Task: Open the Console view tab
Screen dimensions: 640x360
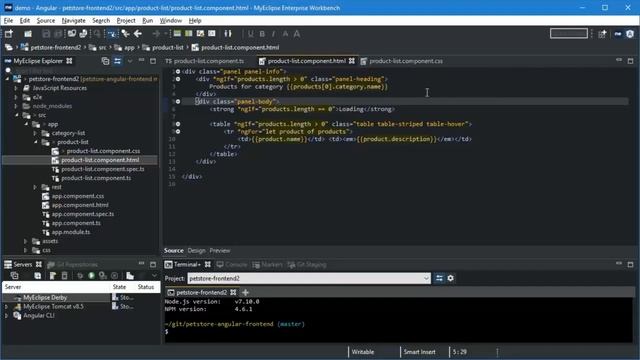Action: click(x=232, y=264)
